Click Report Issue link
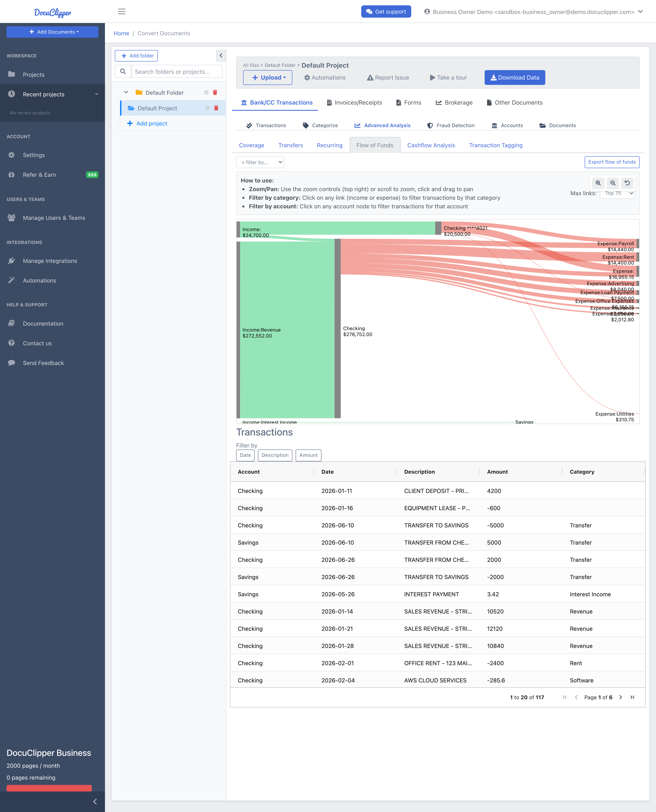The height and width of the screenshot is (812, 656). [388, 78]
